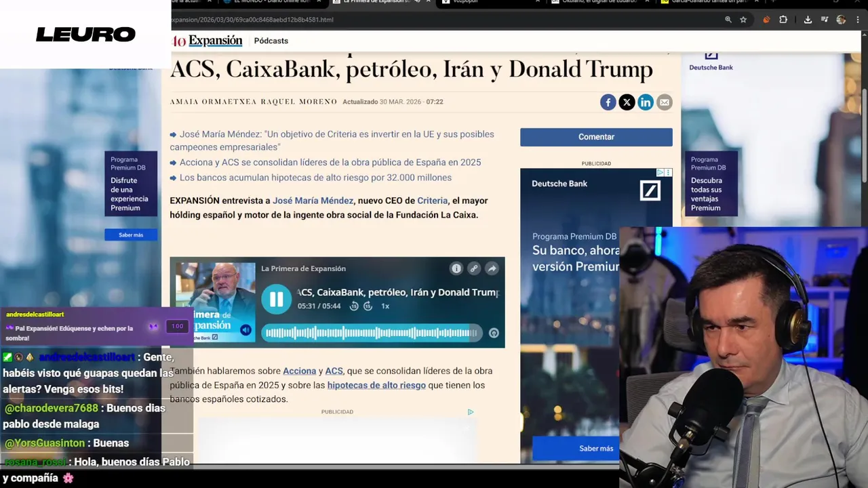The width and height of the screenshot is (868, 488).
Task: Open José María Méndez Criteria headline link
Action: tap(332, 140)
